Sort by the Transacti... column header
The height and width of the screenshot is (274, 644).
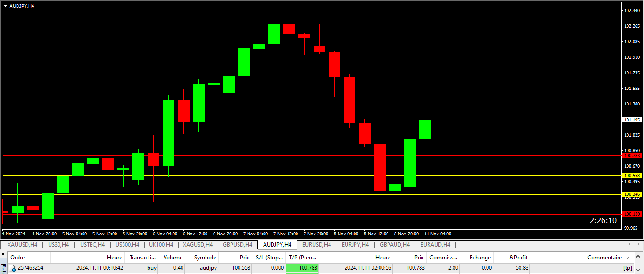pos(141,258)
